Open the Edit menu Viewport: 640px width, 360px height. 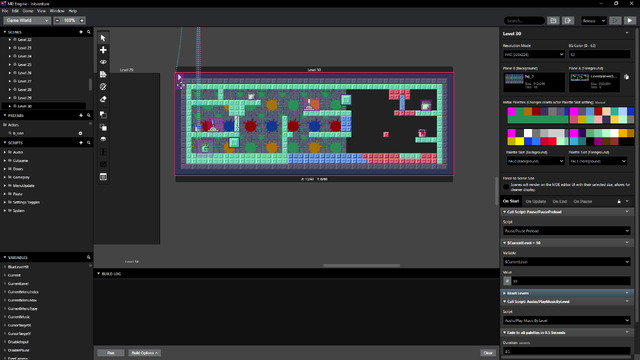(15, 11)
